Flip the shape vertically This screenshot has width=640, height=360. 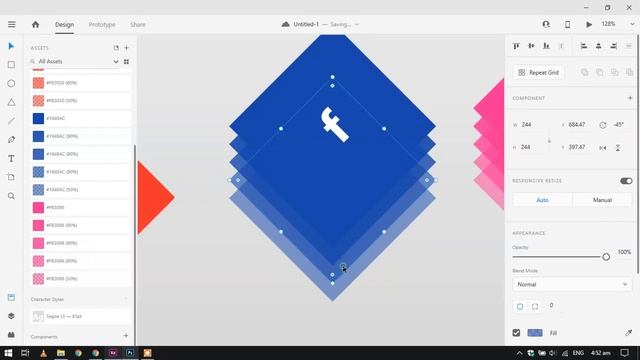tap(618, 148)
